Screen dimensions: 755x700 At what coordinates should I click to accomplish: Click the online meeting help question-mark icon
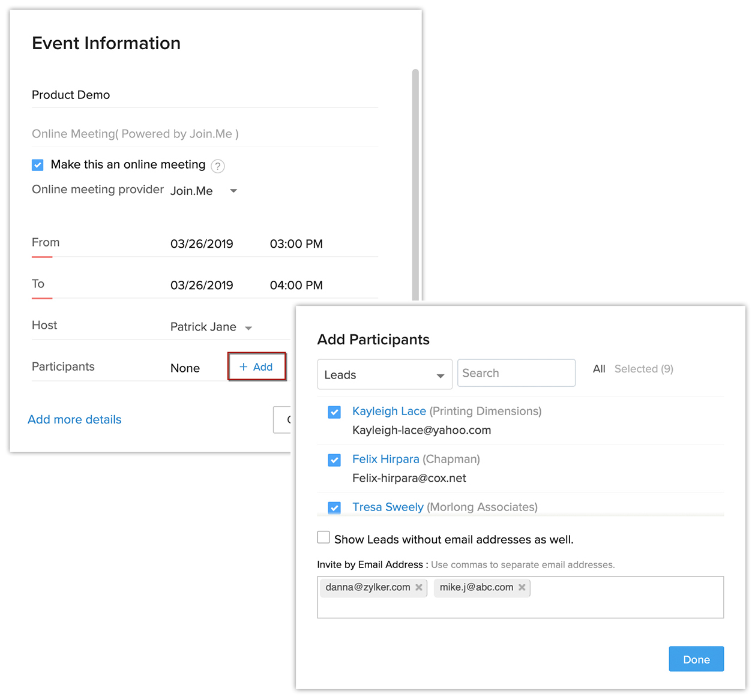(x=218, y=166)
